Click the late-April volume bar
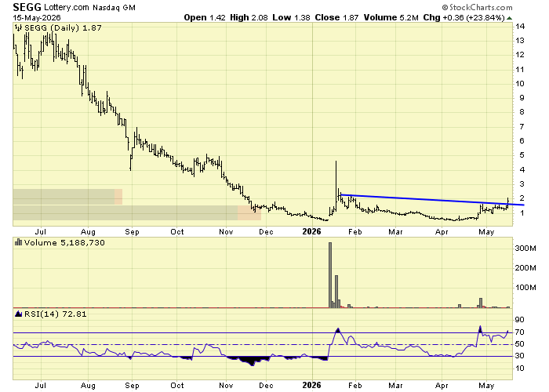The image size is (549, 392). point(481,303)
